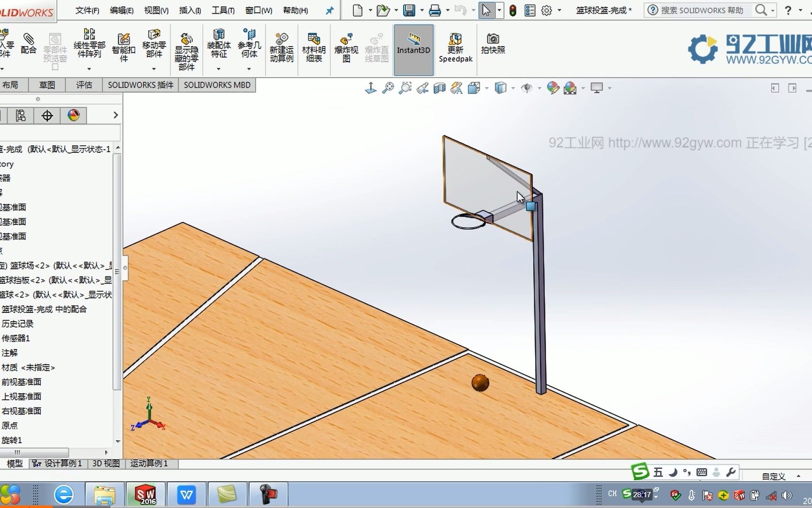Click the 更新 Speedpak icon
Image resolution: width=812 pixels, height=508 pixels.
pyautogui.click(x=455, y=46)
